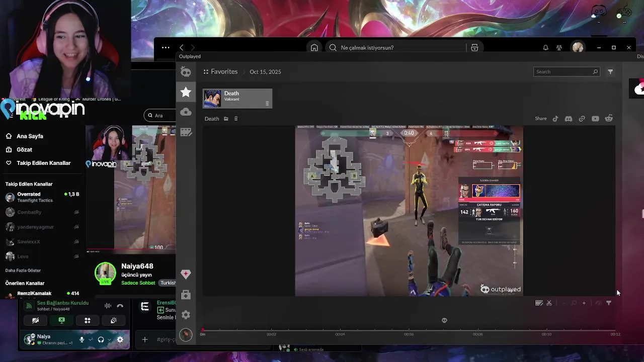Share clip to TikTok

coord(555,119)
